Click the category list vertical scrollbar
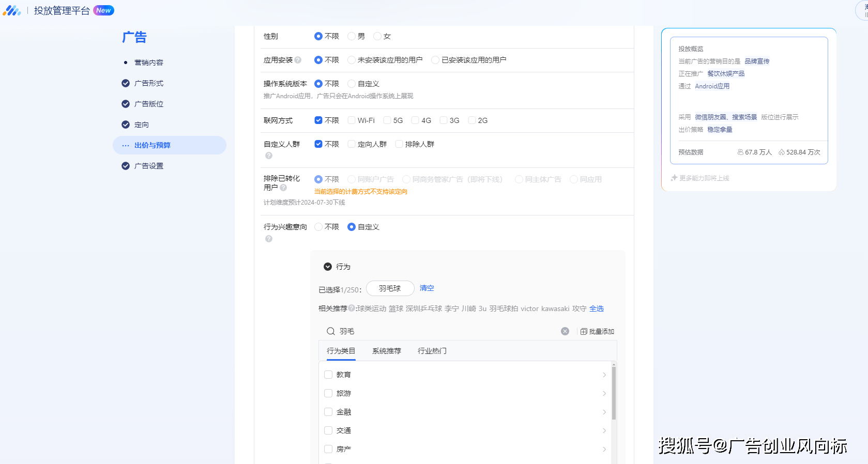Viewport: 868px width, 464px height. pos(614,393)
